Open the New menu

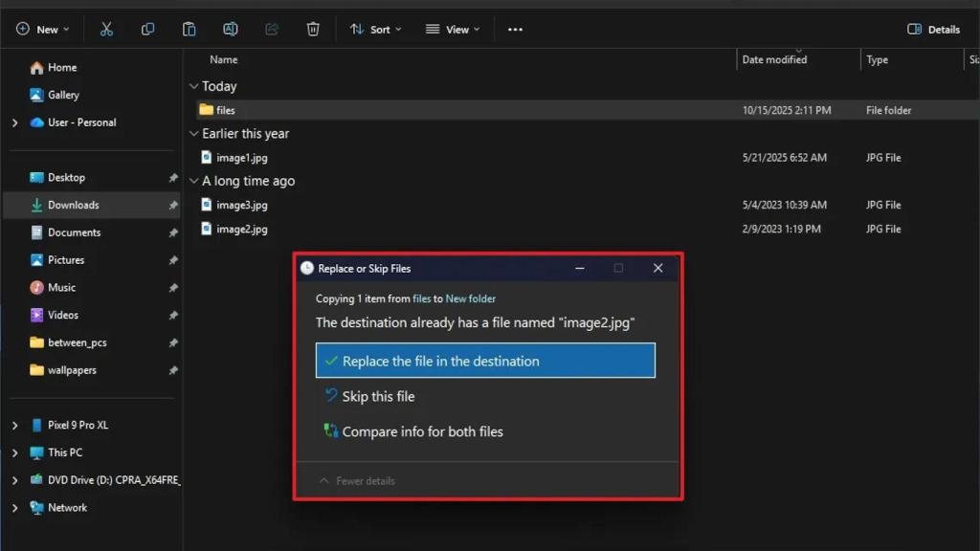click(42, 29)
